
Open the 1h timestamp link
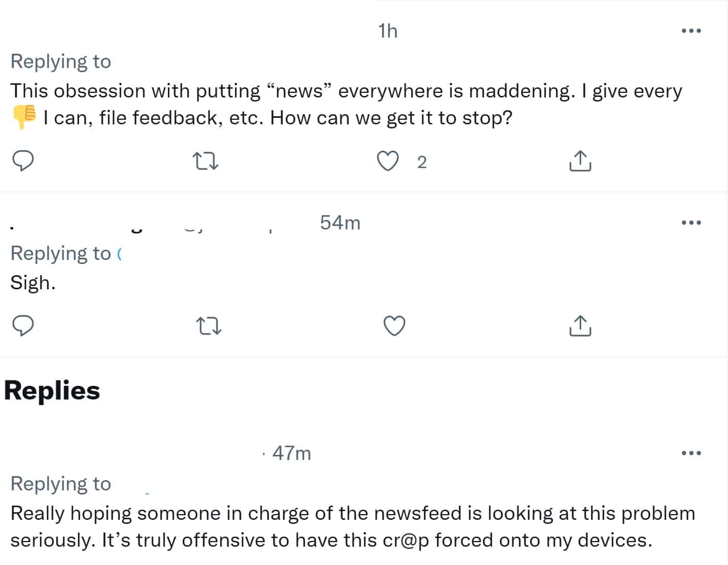point(388,31)
